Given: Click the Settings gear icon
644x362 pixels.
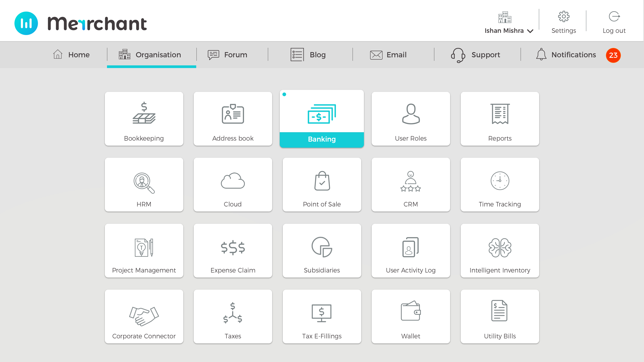Looking at the screenshot, I should [564, 16].
